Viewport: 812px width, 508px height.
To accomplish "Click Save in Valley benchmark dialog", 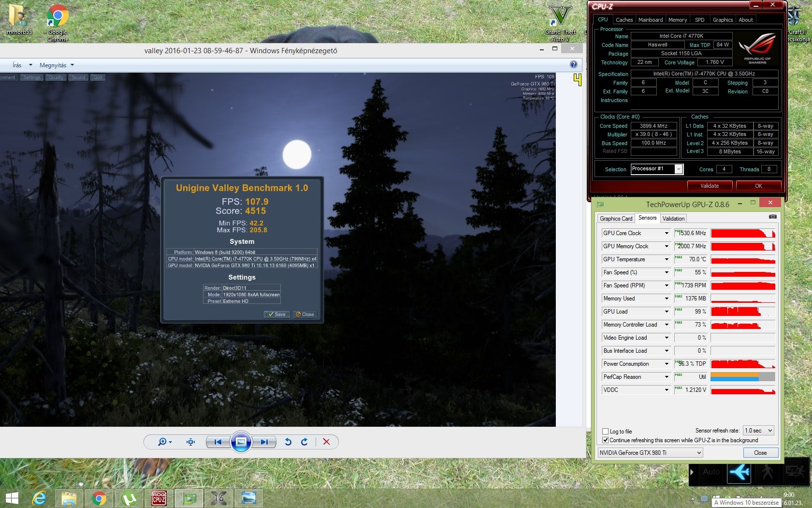I will [x=277, y=314].
